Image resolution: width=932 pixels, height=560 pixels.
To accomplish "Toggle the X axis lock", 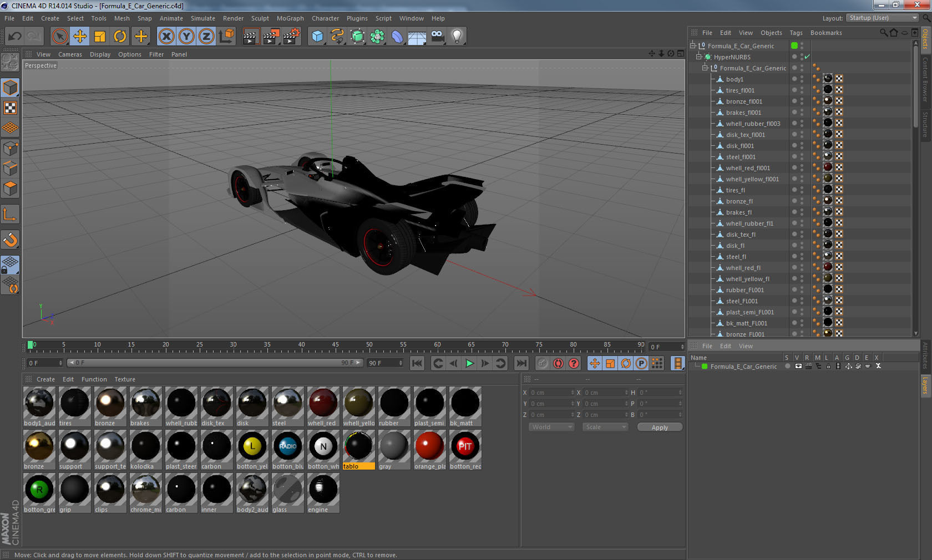I will pos(166,37).
